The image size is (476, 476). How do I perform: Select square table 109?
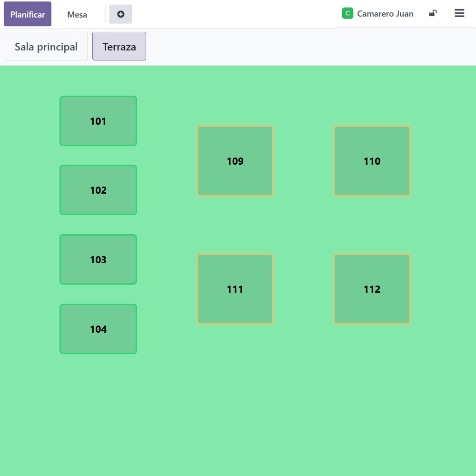pos(235,161)
